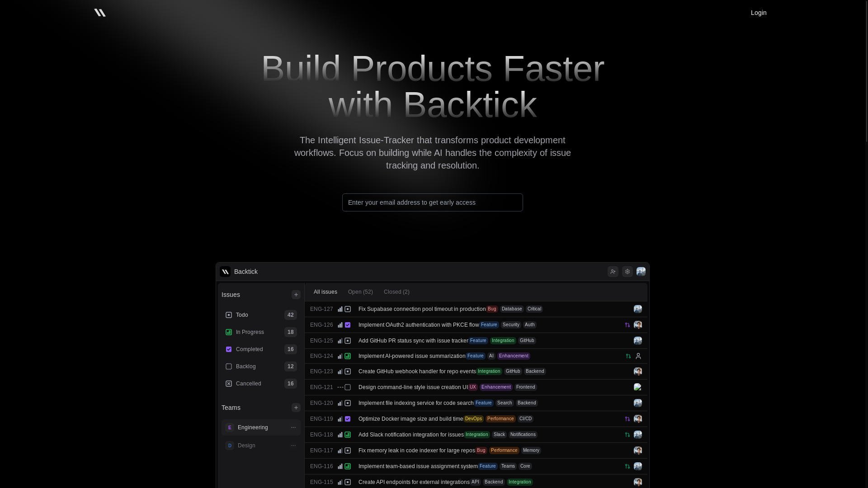The width and height of the screenshot is (868, 488).
Task: Click the priority bars icon on ENG-125
Action: (x=340, y=341)
